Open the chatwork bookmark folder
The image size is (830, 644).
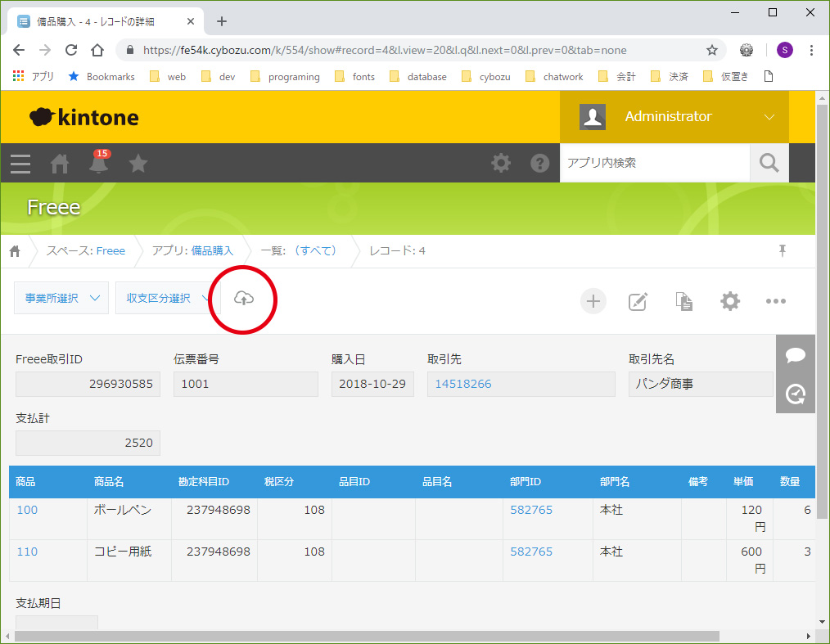coord(554,77)
